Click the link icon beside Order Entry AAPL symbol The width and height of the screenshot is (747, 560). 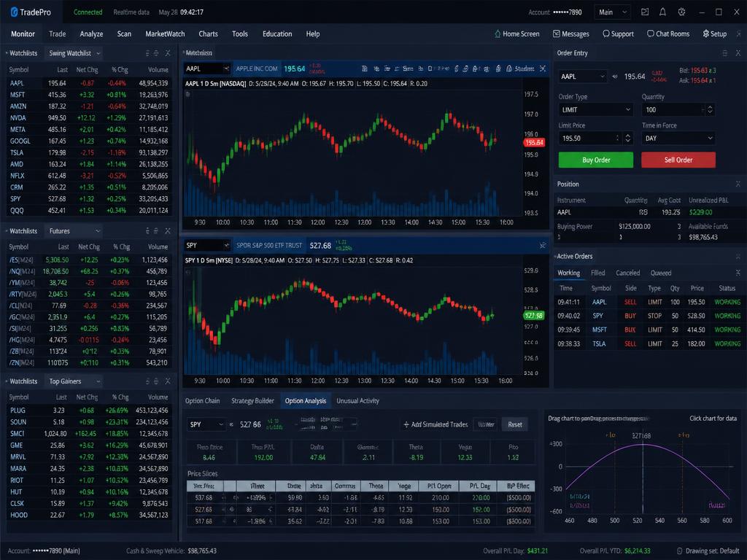tap(614, 76)
